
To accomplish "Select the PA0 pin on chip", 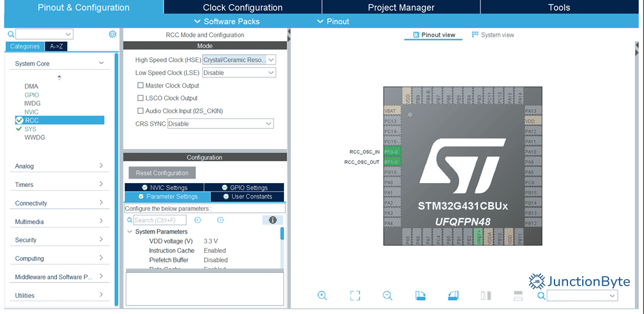I will tap(392, 182).
